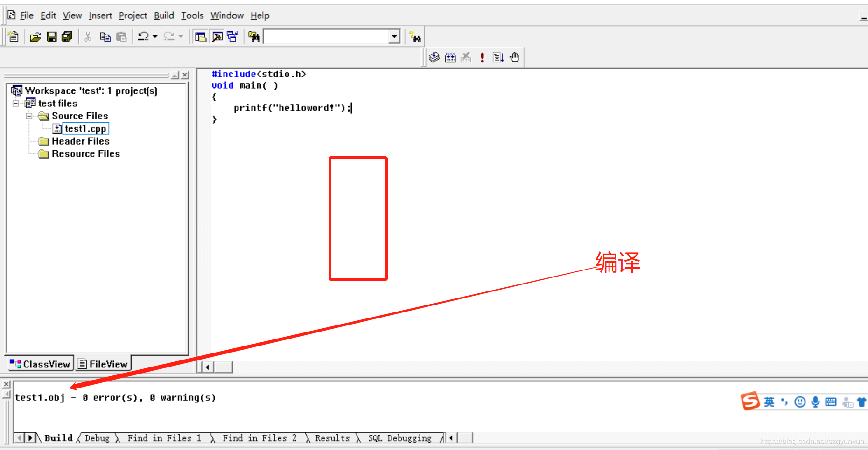Click the Find in Files binoculars icon
This screenshot has width=868, height=450.
pyautogui.click(x=254, y=36)
